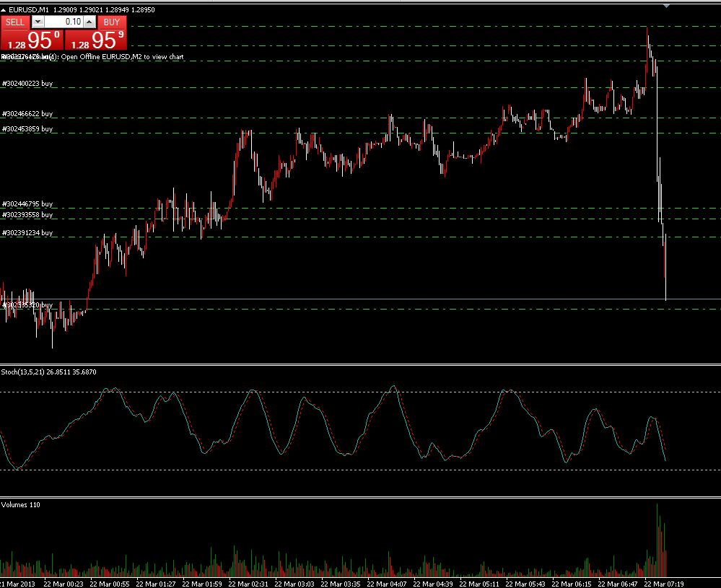Viewport: 721px width, 588px height.
Task: Select order line #302391234 buy
Action: tap(27, 232)
